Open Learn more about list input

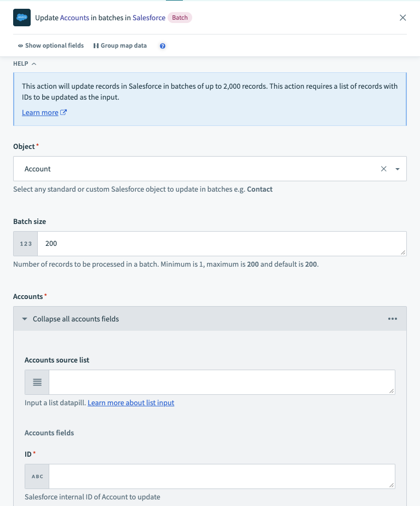[131, 403]
